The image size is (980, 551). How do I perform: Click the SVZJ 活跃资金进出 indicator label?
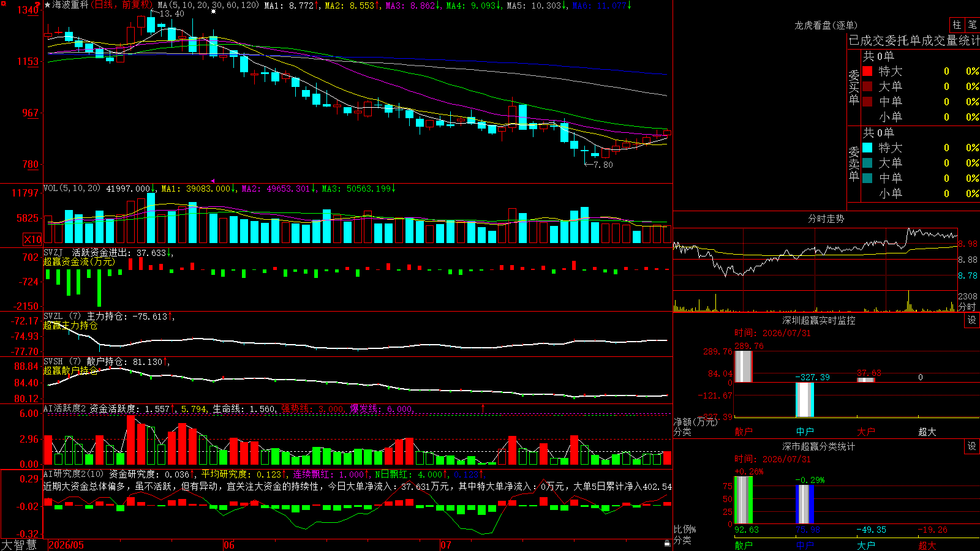tap(86, 252)
